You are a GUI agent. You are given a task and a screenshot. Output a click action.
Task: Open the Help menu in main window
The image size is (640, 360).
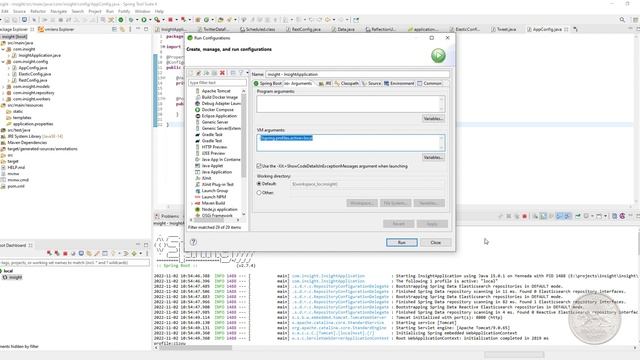pyautogui.click(x=159, y=11)
